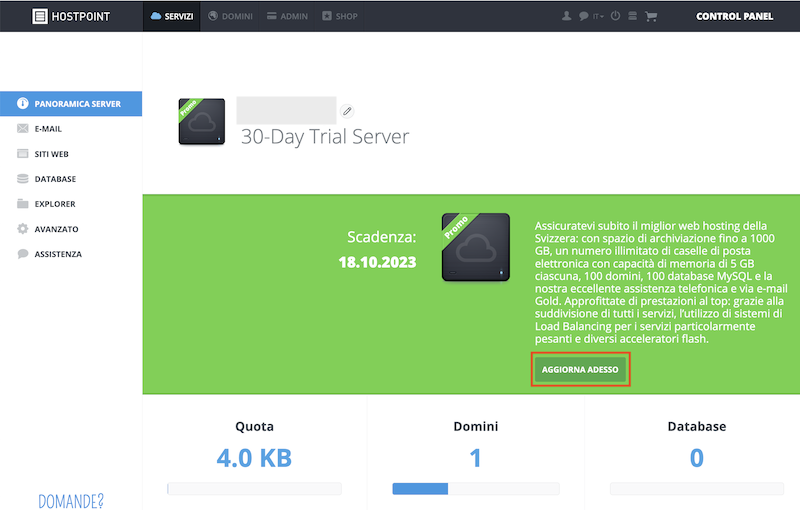Click the Database heading above the count
Image resolution: width=800 pixels, height=510 pixels.
point(696,426)
